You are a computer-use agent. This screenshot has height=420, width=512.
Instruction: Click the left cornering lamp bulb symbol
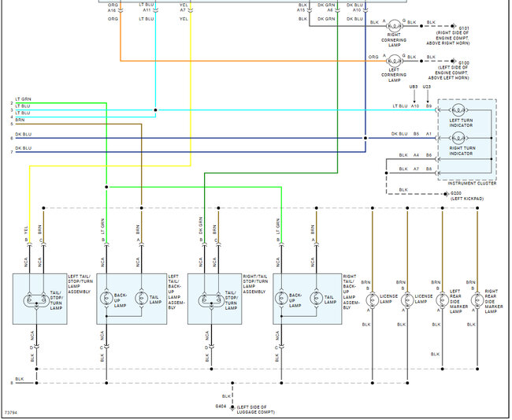click(394, 61)
